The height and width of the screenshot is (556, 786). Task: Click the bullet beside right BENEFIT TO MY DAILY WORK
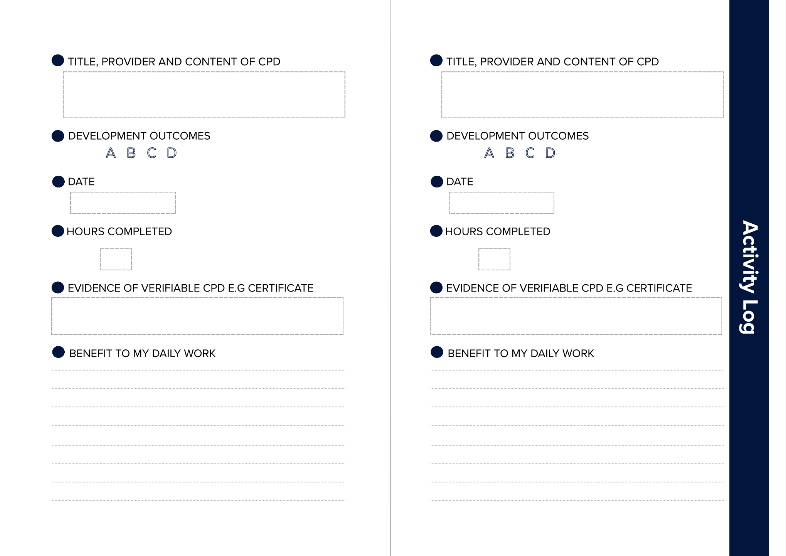(x=437, y=352)
